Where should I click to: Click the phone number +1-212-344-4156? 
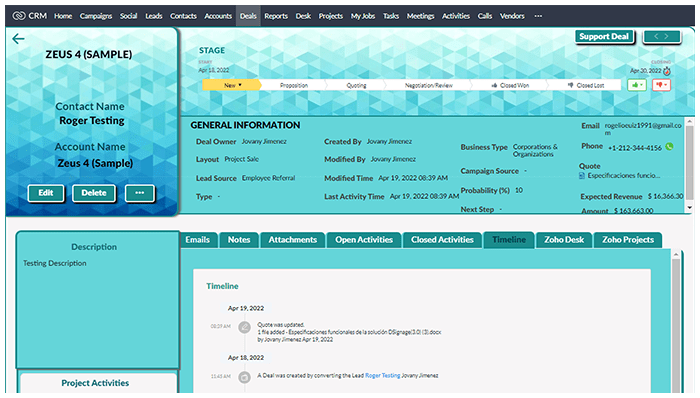(635, 148)
